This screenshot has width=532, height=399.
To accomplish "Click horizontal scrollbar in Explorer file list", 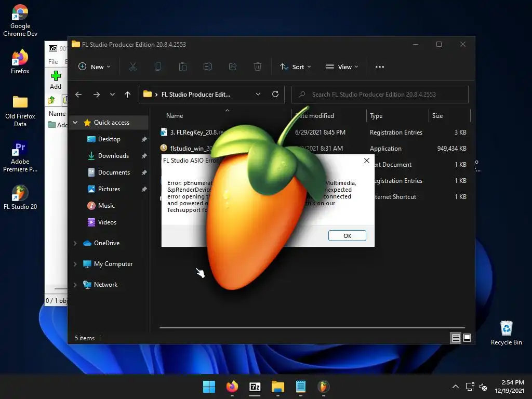I will (312, 328).
